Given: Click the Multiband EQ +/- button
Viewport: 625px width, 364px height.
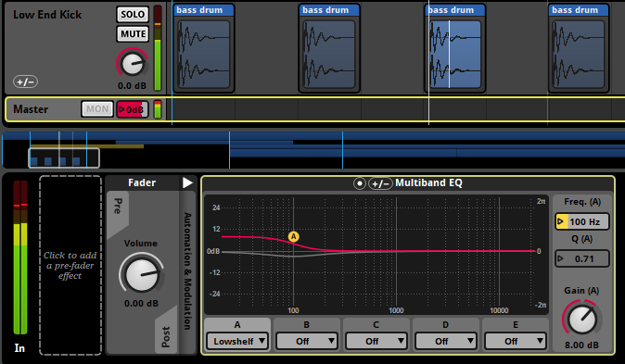Looking at the screenshot, I should coord(380,183).
